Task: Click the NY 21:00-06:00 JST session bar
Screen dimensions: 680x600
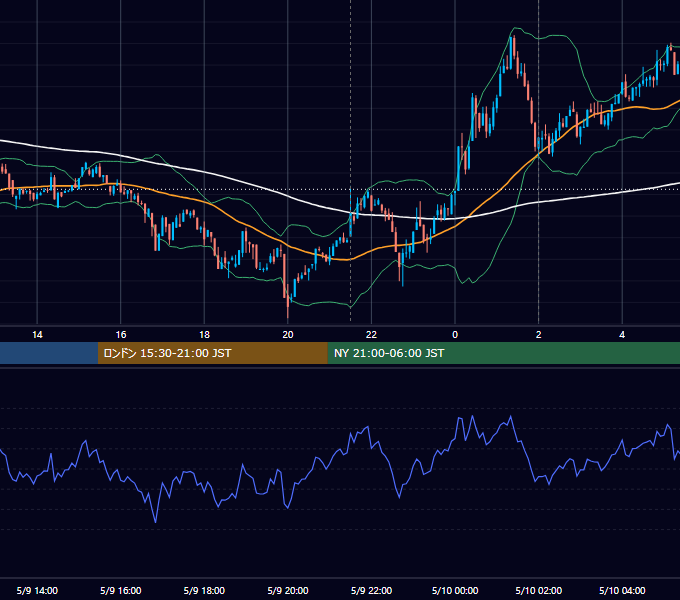Action: coord(503,353)
